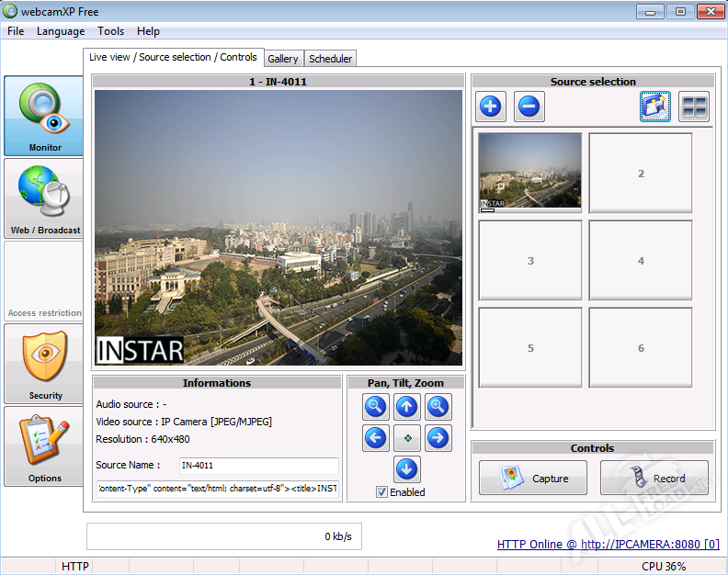Screen dimensions: 728x575
Task: Switch to multi-view grid layout icon
Action: tap(694, 107)
